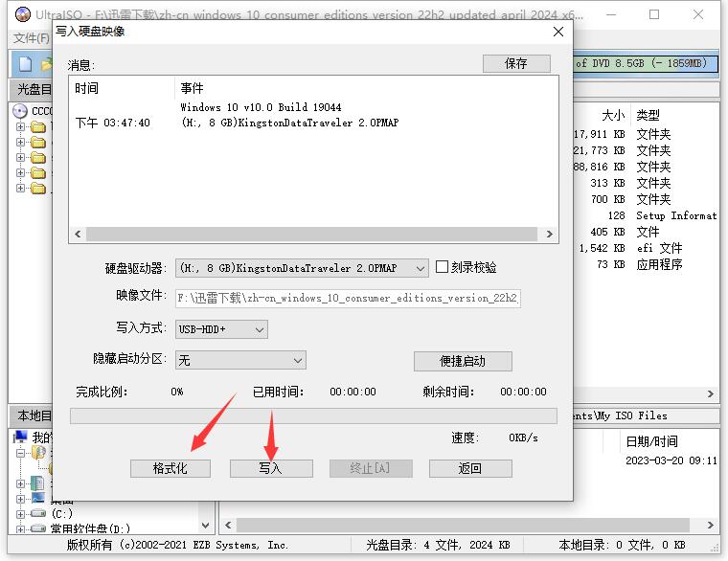Click the local file list right scroll arrow
The height and width of the screenshot is (561, 728).
pos(711,526)
